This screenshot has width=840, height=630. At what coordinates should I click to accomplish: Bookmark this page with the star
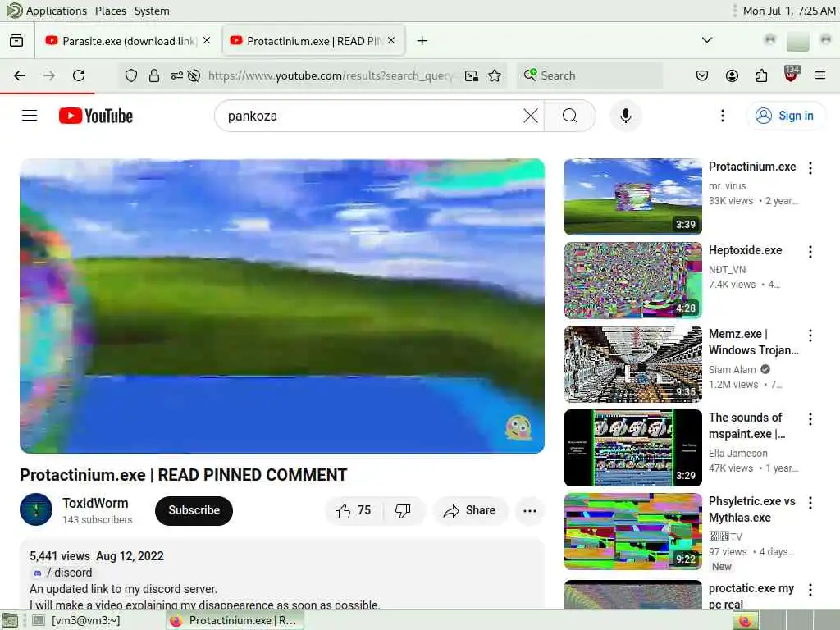495,75
